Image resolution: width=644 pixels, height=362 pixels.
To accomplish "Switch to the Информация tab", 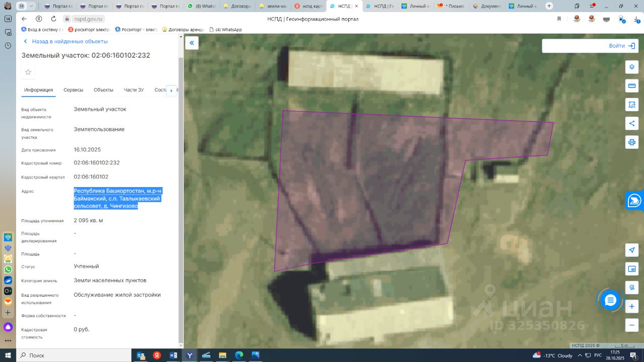I will click(39, 90).
